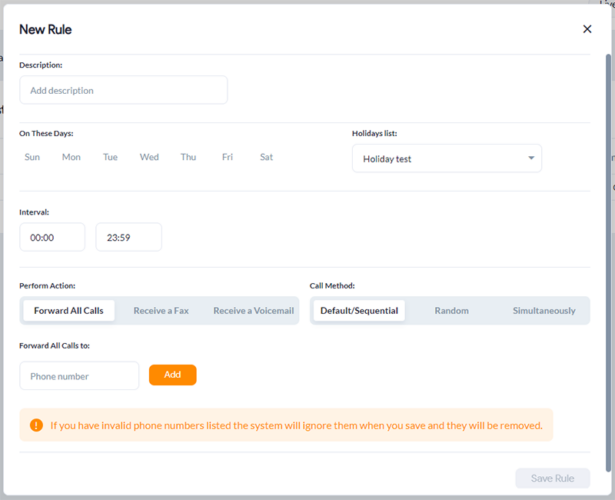Click the interval end time 23:59
615x500 pixels.
(128, 237)
